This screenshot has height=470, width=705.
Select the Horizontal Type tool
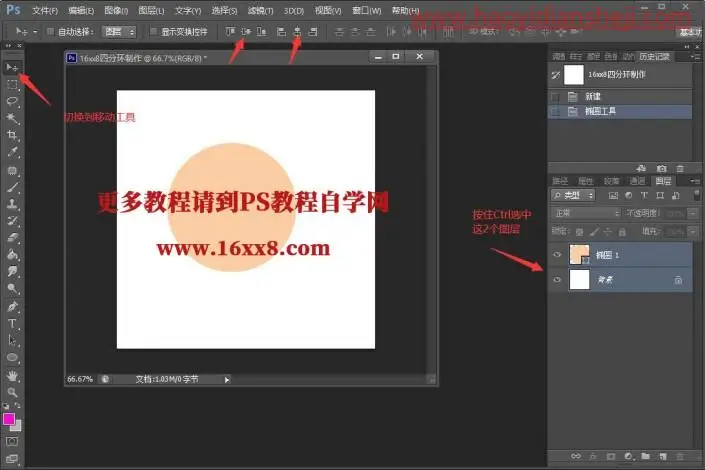tap(12, 324)
